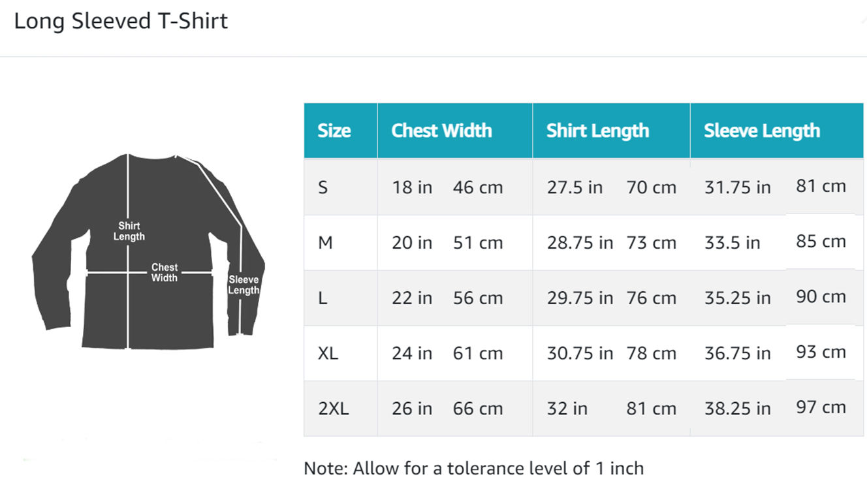Click the 35.25 in sleeve length value
The image size is (867, 504).
pos(737,298)
